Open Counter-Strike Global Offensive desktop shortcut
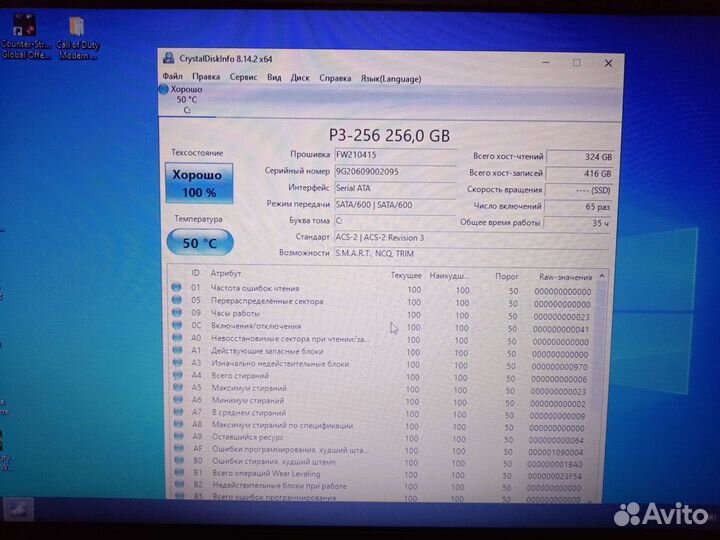 [x=25, y=38]
